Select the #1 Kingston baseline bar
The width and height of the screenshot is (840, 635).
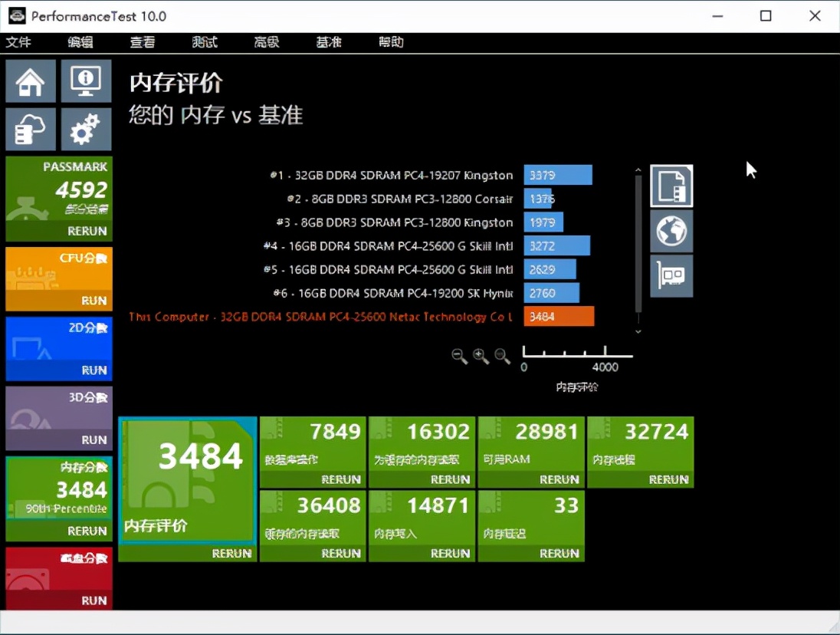[x=557, y=175]
